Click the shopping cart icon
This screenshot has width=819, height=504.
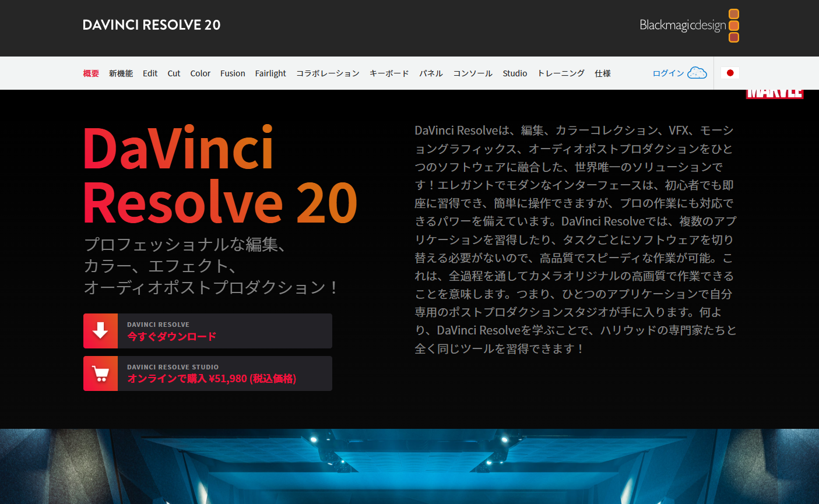(x=100, y=373)
